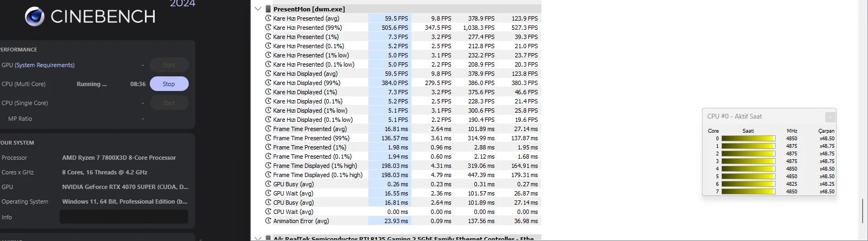Click the gauge icon beside Frame Time Presented (avg)

click(268, 129)
